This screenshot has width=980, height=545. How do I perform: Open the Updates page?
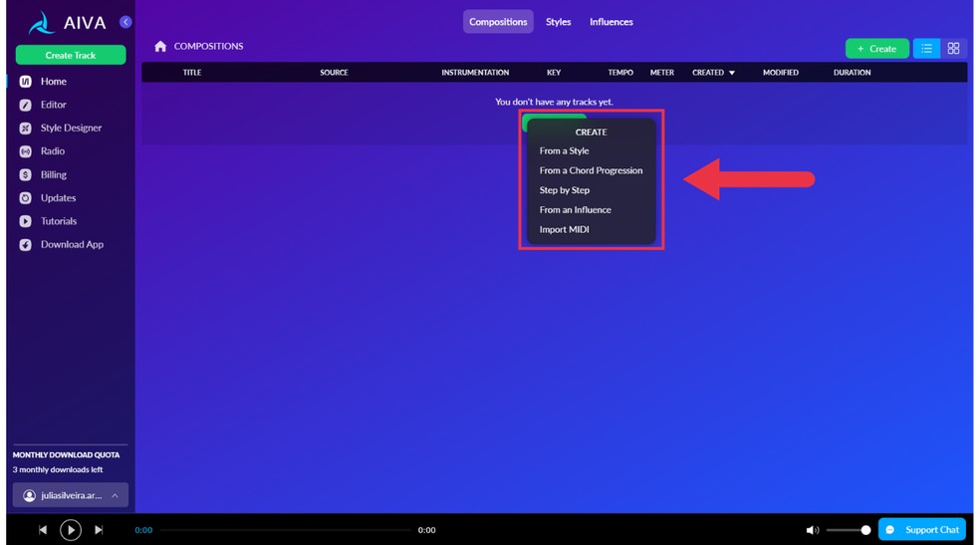pyautogui.click(x=58, y=198)
